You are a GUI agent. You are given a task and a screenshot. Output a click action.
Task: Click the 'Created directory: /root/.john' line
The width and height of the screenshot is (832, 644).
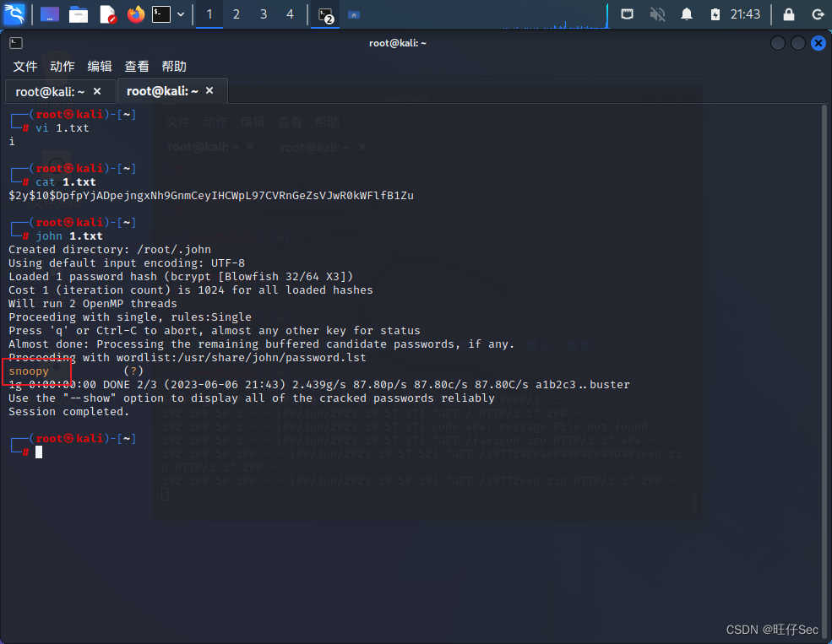pyautogui.click(x=110, y=250)
